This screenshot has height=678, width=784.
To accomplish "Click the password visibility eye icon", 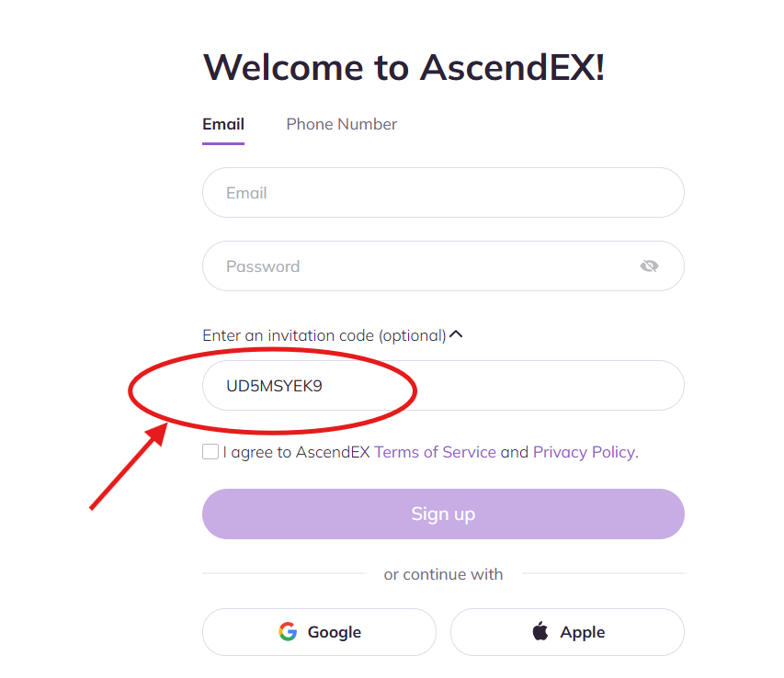I will pos(650,266).
